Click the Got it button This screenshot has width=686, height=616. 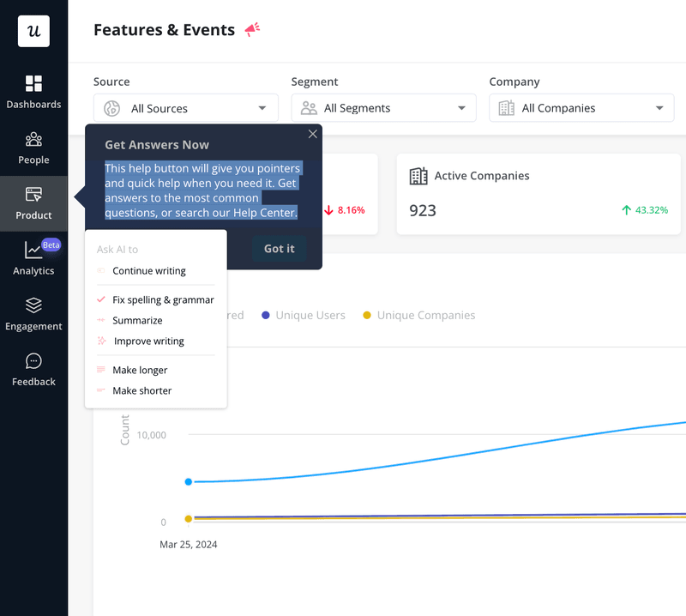(279, 248)
